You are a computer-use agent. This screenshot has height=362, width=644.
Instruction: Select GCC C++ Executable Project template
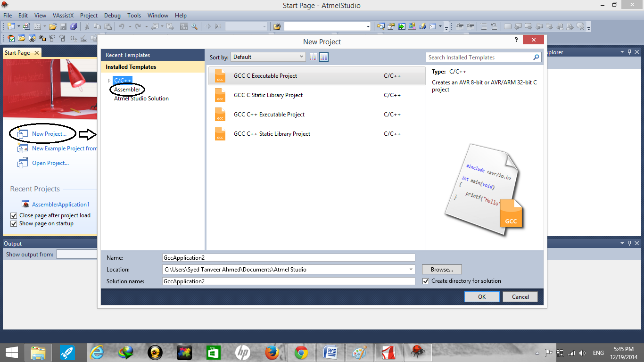coord(316,115)
